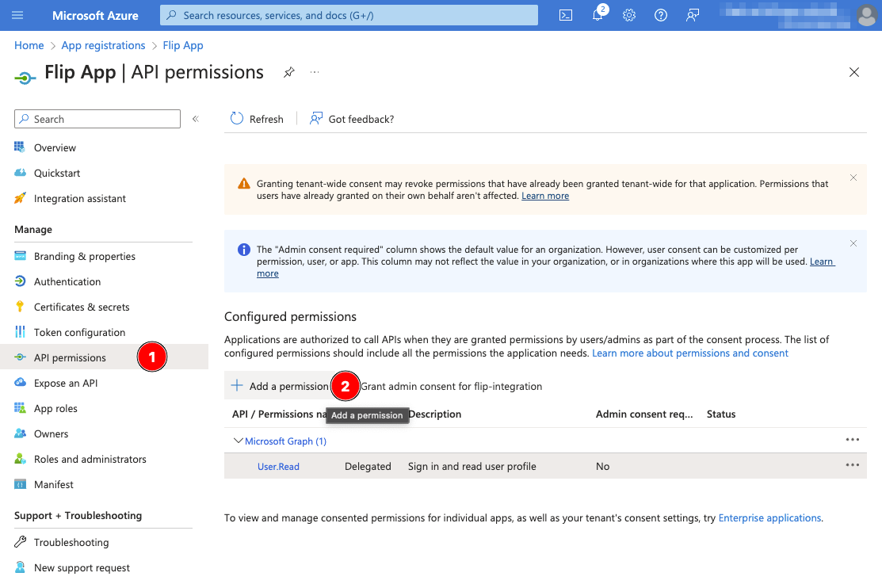Click the New support request icon
Image resolution: width=882 pixels, height=588 pixels.
[x=20, y=567]
